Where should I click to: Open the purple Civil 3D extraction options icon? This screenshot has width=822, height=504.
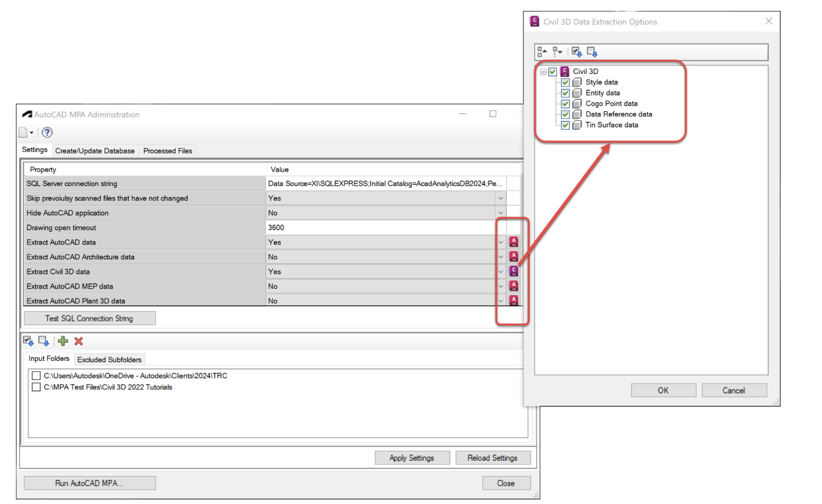click(x=514, y=271)
